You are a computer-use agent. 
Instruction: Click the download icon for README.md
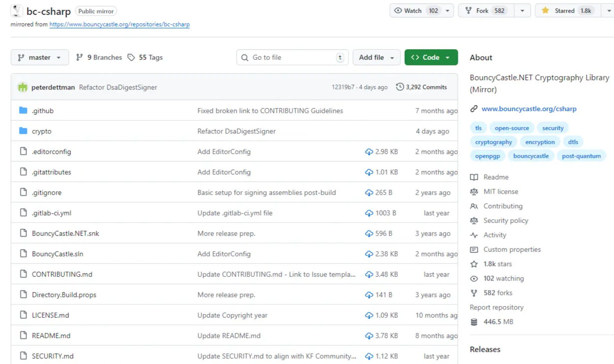click(x=369, y=336)
